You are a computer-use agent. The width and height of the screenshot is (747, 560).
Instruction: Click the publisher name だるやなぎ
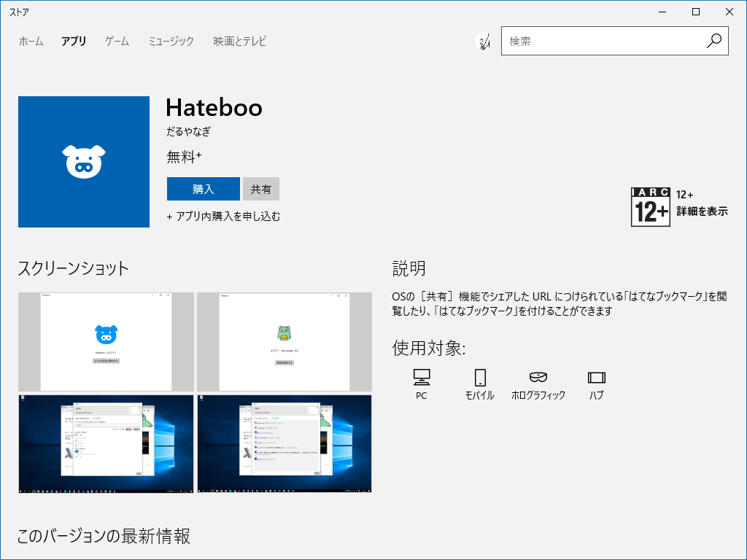click(x=189, y=131)
